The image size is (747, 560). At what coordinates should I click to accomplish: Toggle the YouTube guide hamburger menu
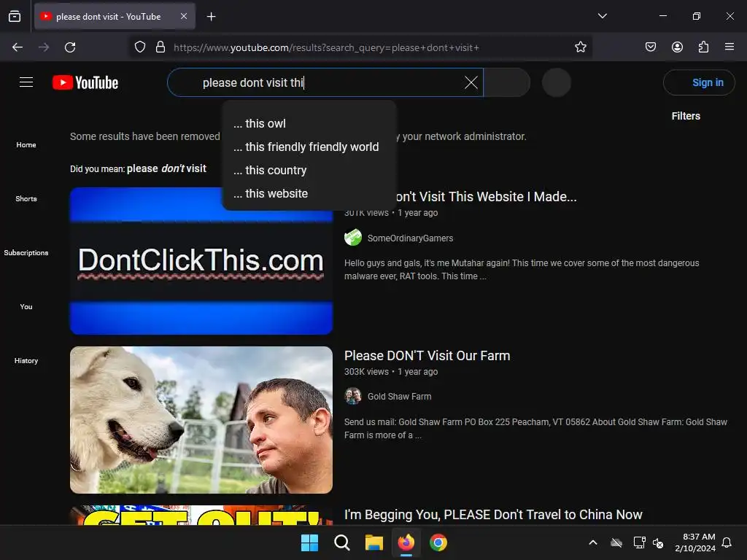(26, 82)
